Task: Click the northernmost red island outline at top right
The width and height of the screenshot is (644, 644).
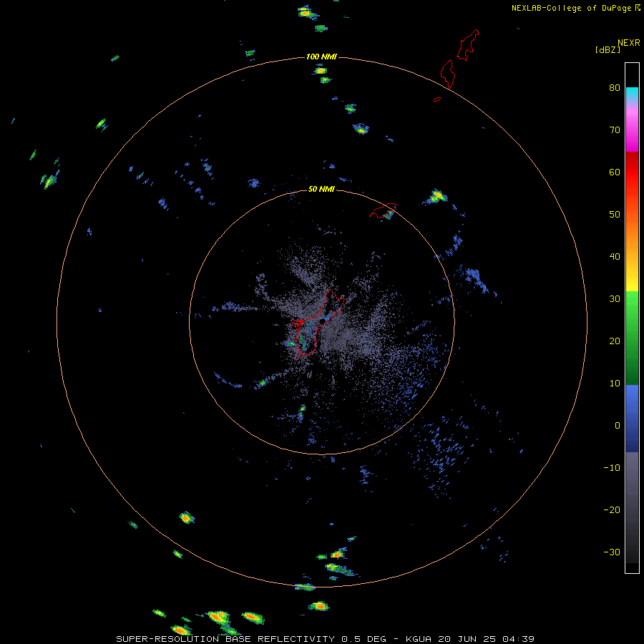Action: click(x=468, y=45)
